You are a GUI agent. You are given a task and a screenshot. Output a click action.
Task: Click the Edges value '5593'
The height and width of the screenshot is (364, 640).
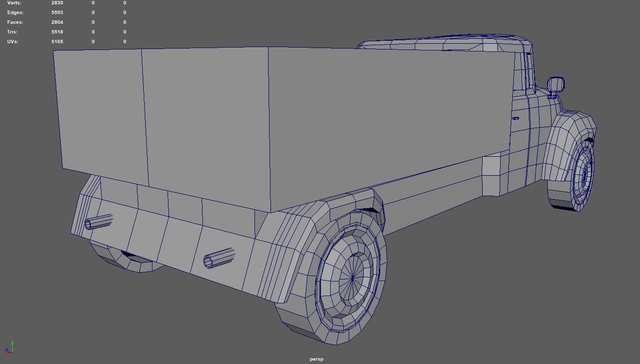pyautogui.click(x=57, y=13)
